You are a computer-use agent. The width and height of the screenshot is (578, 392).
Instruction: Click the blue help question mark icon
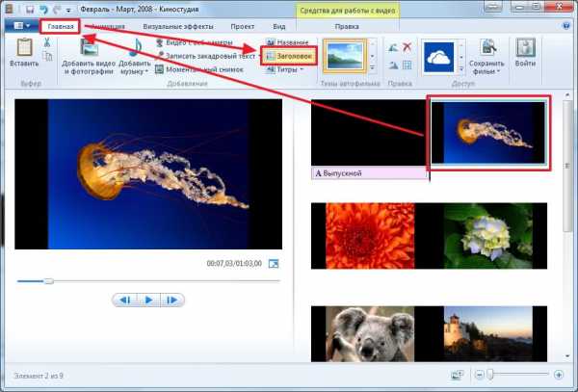click(x=566, y=26)
